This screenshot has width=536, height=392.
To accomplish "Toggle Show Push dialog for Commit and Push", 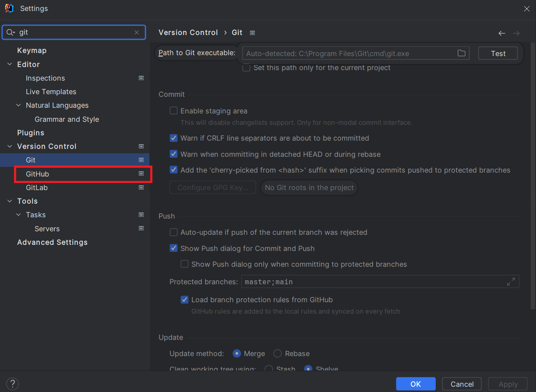I will coord(173,248).
